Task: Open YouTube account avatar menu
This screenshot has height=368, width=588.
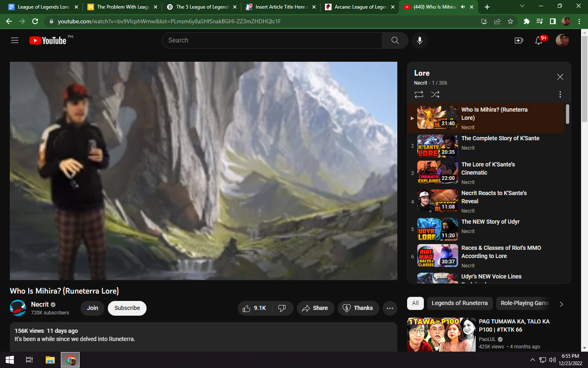Action: (x=562, y=40)
